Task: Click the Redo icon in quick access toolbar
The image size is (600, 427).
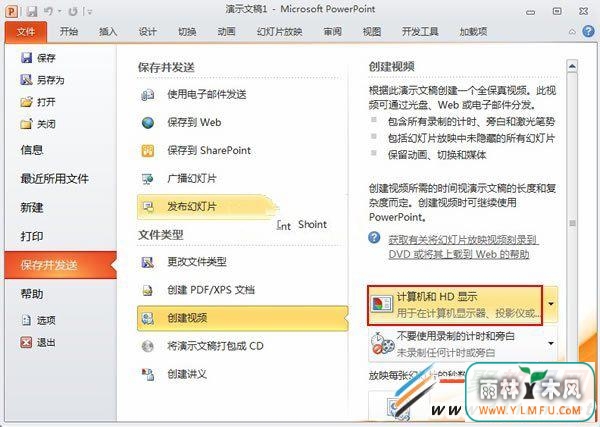Action: pyautogui.click(x=73, y=12)
